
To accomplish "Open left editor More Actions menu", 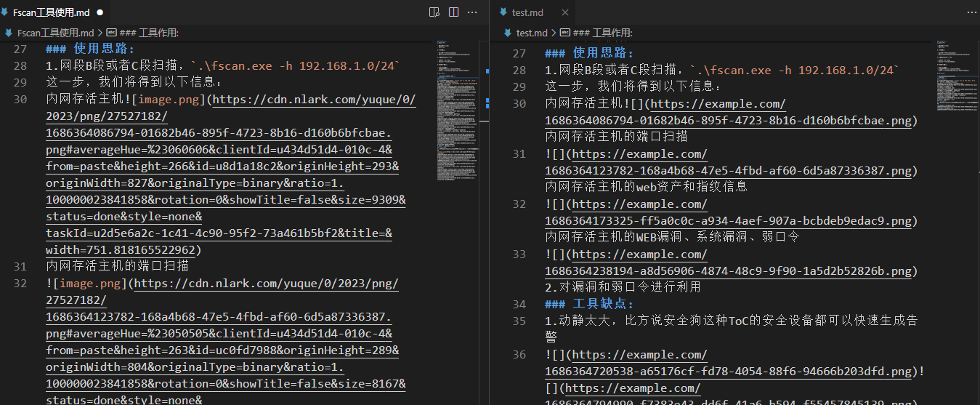I will pyautogui.click(x=472, y=12).
